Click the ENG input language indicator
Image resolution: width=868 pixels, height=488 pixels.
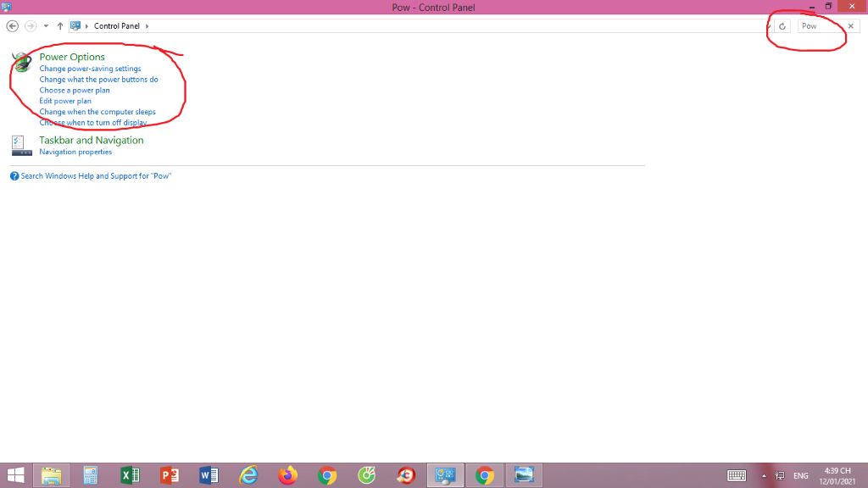click(x=800, y=475)
